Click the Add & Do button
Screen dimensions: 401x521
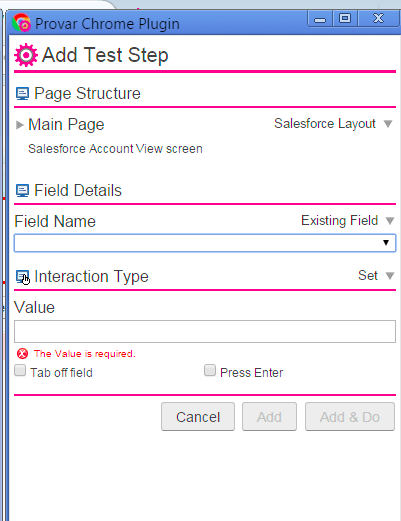click(x=350, y=417)
